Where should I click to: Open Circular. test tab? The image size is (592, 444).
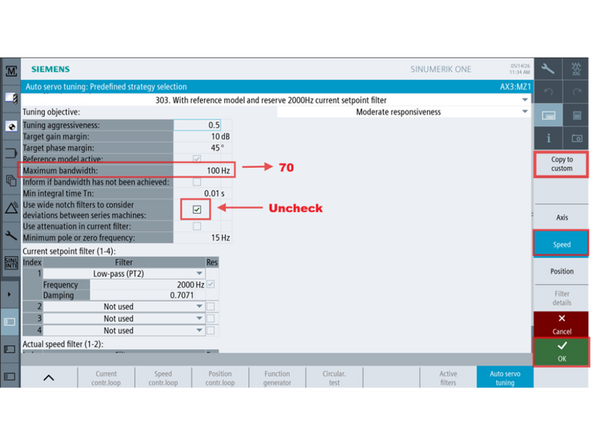click(x=334, y=378)
